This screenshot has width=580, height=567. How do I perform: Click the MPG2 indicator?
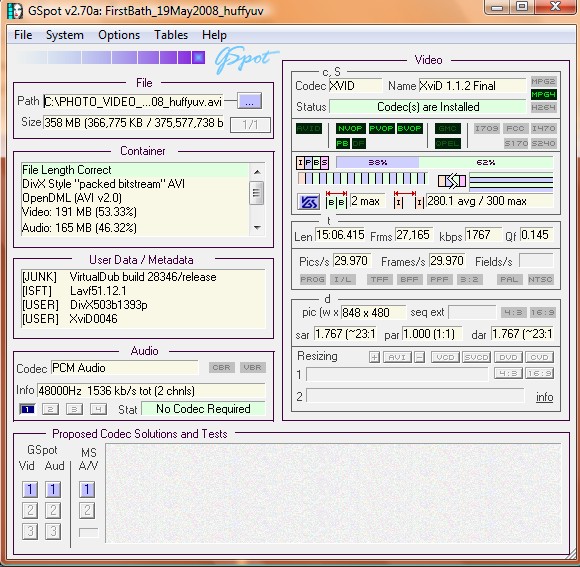point(543,81)
